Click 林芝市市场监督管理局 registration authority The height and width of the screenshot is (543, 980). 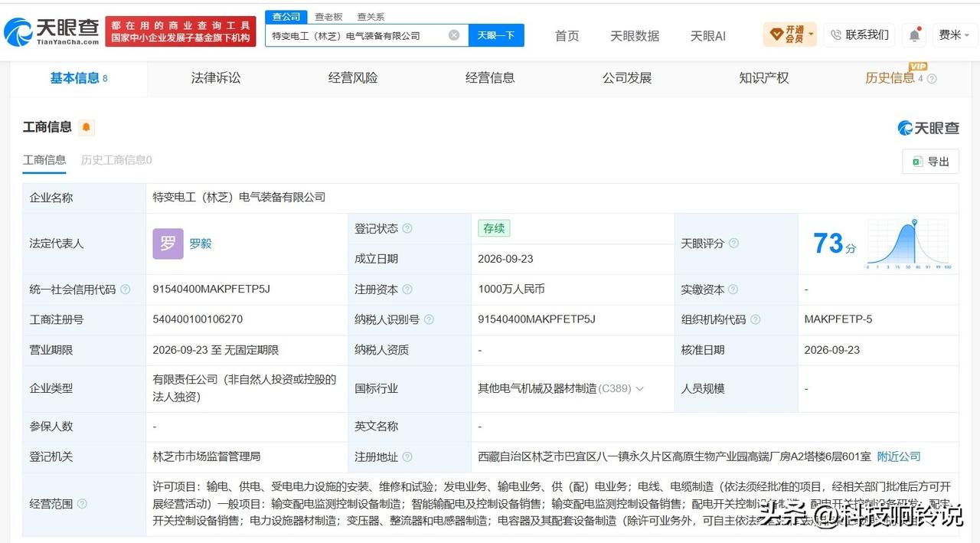(x=207, y=456)
